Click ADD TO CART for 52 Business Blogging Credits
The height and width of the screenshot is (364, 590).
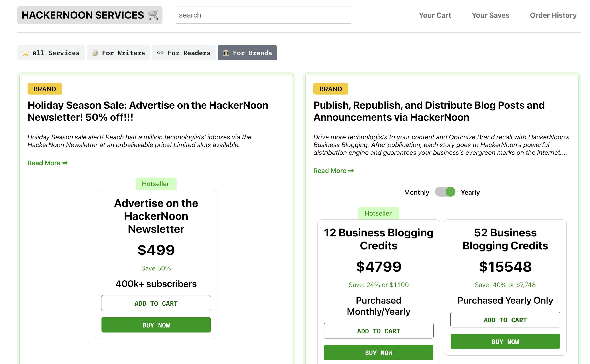pyautogui.click(x=505, y=319)
